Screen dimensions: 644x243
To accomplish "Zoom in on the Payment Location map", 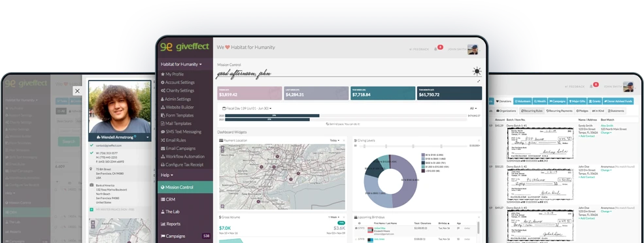I will click(222, 147).
